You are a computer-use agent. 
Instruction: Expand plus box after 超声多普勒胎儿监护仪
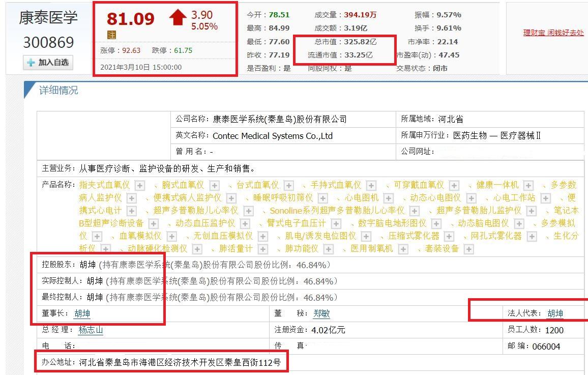point(532,211)
